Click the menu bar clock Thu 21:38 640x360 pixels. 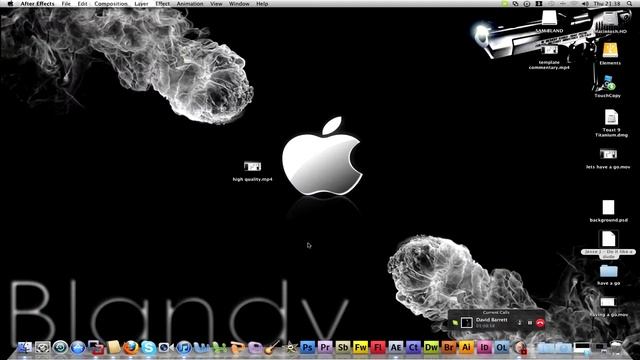[607, 4]
